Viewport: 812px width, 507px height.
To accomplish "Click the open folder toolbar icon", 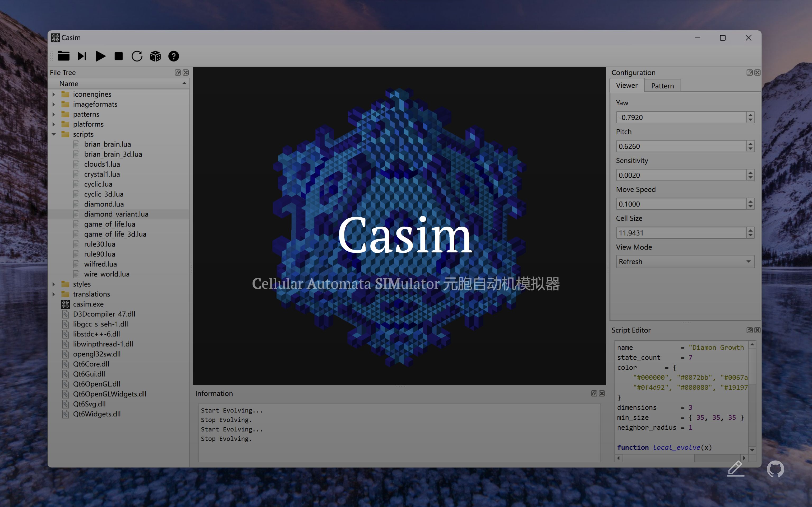I will tap(63, 56).
